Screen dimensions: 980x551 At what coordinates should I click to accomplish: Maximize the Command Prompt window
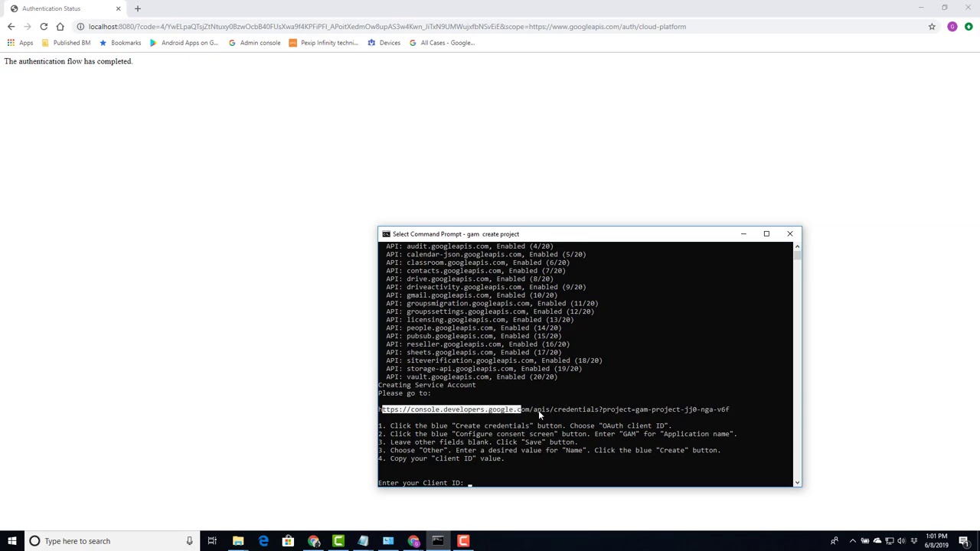click(x=766, y=234)
